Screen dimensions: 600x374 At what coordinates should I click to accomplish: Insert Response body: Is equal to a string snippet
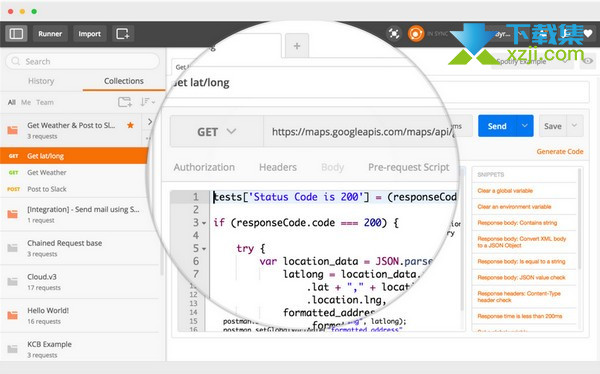tap(521, 261)
